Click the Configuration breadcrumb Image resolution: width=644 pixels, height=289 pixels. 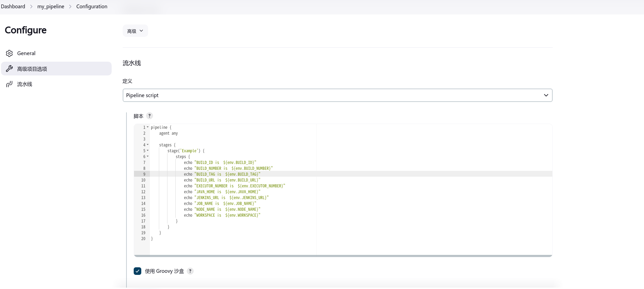(92, 7)
